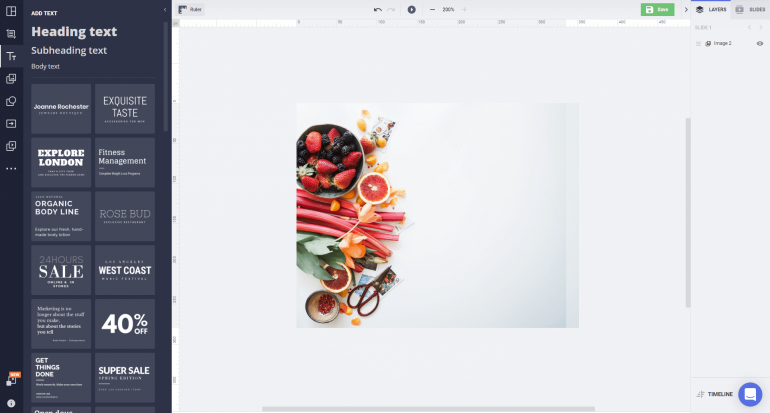Open the Timeline panel
Image resolution: width=770 pixels, height=413 pixels.
(715, 394)
